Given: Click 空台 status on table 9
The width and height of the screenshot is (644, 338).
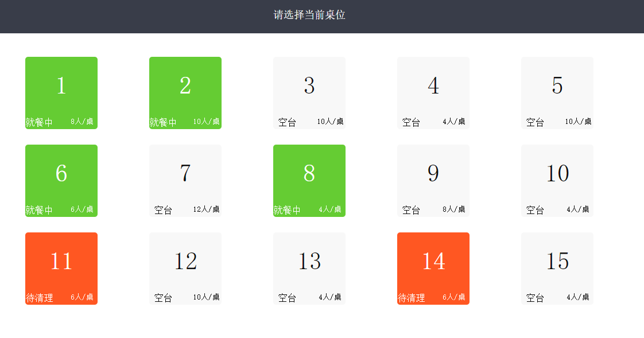Looking at the screenshot, I should click(x=411, y=210).
